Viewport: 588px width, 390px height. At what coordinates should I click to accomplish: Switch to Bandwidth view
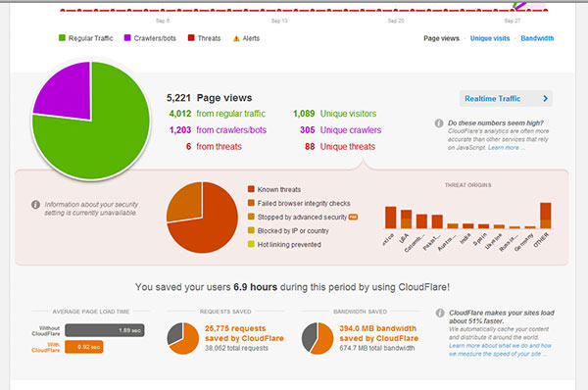[537, 38]
